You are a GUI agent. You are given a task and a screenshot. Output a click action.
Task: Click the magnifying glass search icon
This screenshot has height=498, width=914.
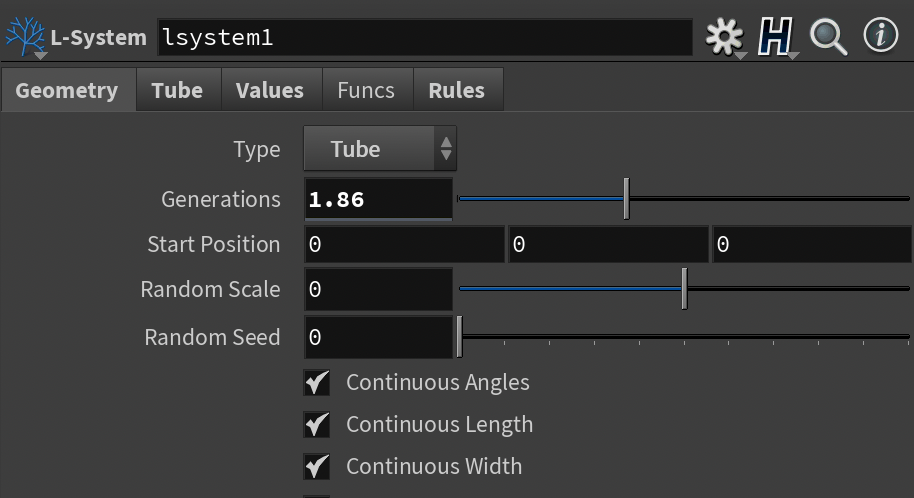click(x=828, y=37)
